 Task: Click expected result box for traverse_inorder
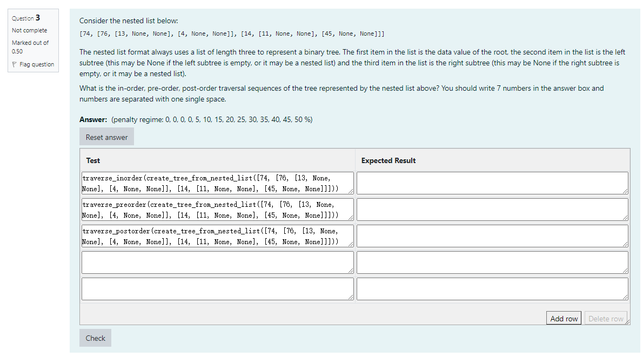point(492,183)
